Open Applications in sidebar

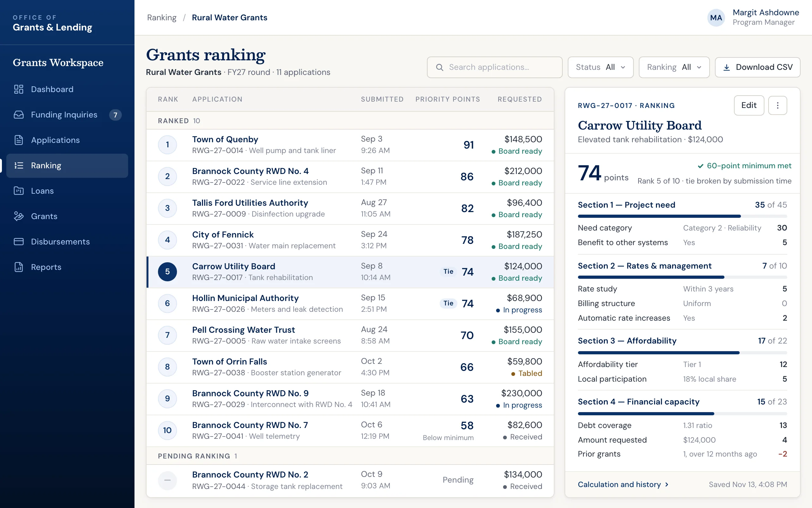pyautogui.click(x=67, y=140)
